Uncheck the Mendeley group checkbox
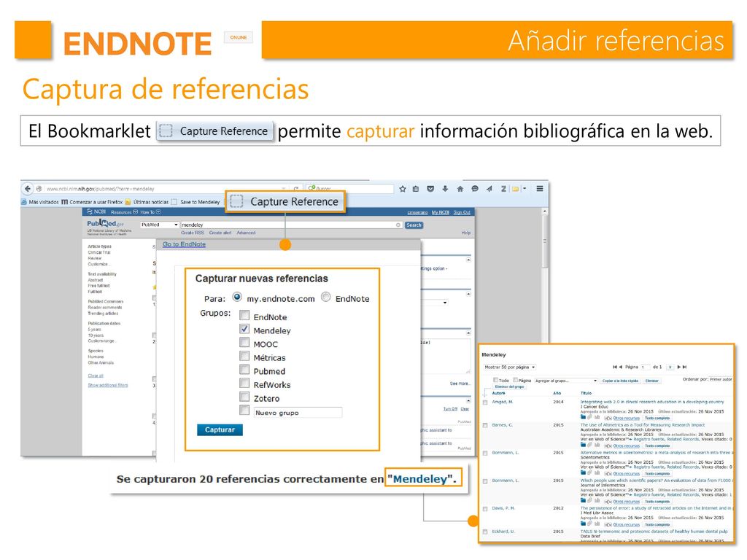The width and height of the screenshot is (747, 560). 244,329
